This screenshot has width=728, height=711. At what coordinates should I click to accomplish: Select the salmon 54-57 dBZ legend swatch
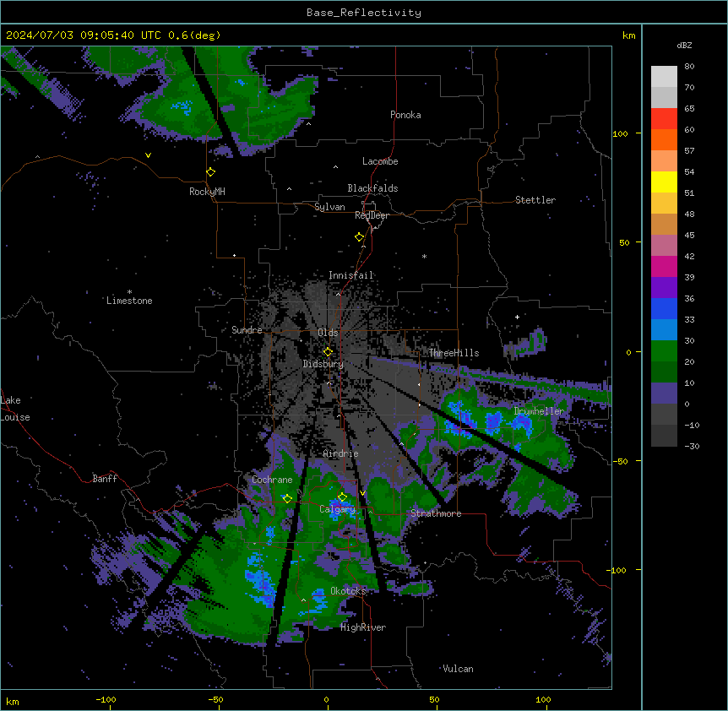[664, 161]
